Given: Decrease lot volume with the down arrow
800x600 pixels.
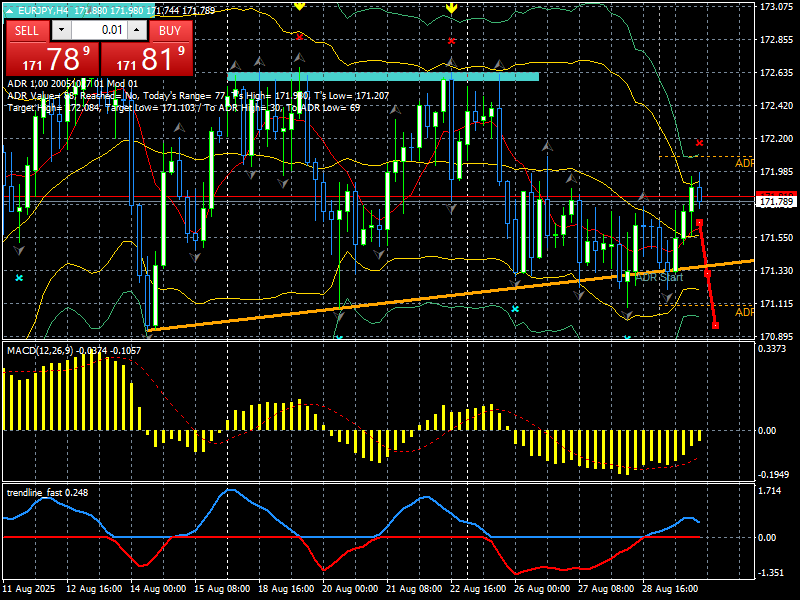Looking at the screenshot, I should point(62,31).
